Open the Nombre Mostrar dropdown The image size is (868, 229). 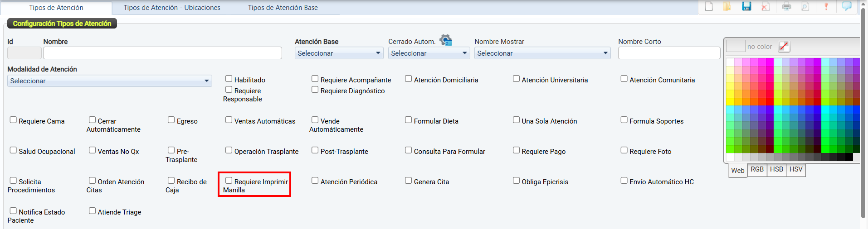coord(542,53)
